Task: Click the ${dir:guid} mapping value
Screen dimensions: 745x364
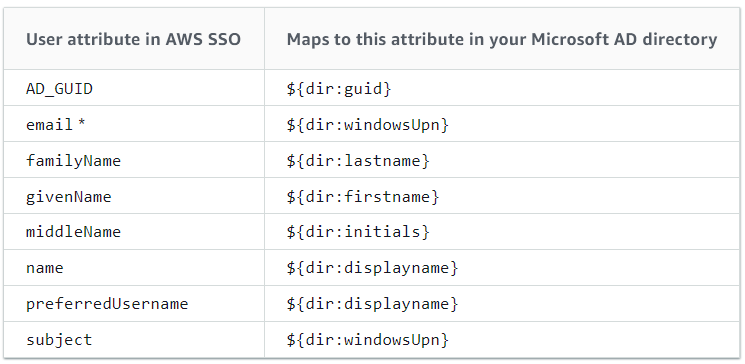Action: tap(339, 89)
